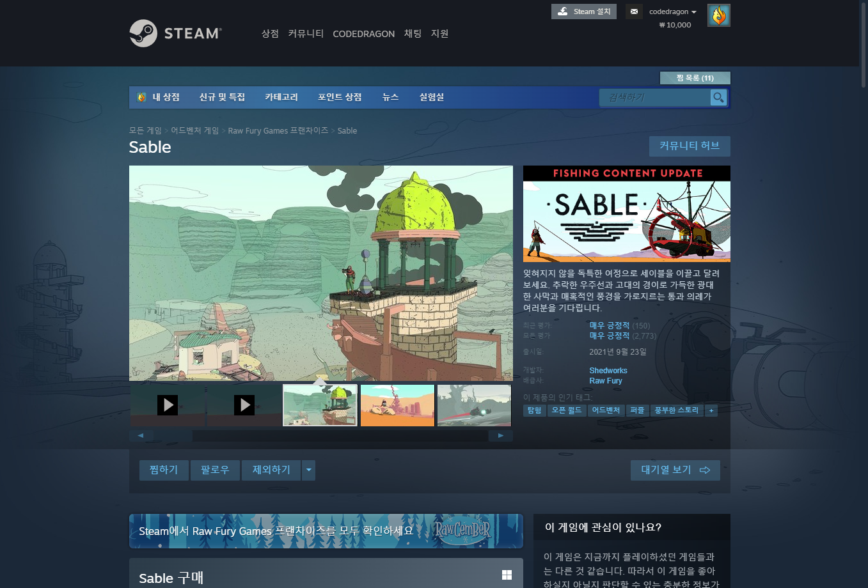Click the 찜하기 button

point(164,470)
